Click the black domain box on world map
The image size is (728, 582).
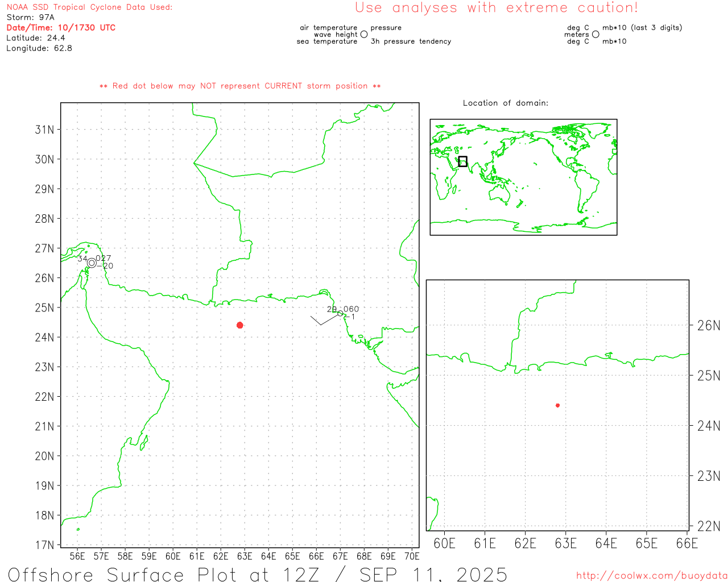pos(463,161)
